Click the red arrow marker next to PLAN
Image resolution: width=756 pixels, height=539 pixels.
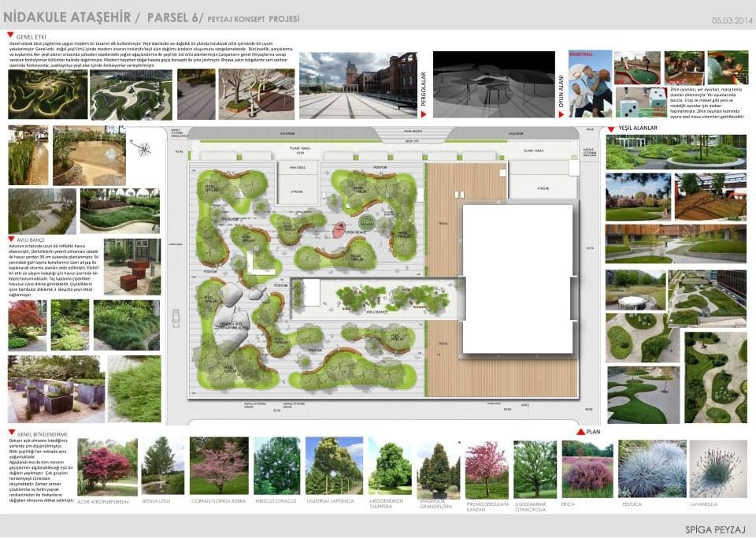point(580,431)
